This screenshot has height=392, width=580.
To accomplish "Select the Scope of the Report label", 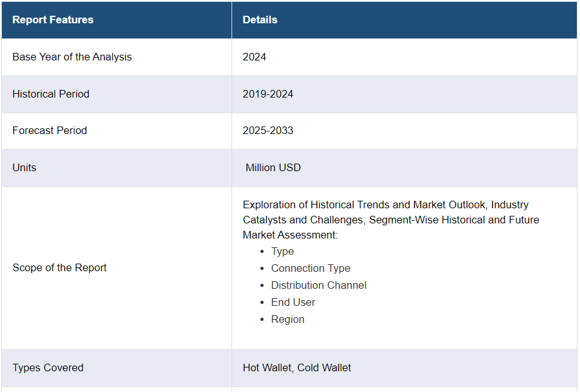I will point(60,267).
